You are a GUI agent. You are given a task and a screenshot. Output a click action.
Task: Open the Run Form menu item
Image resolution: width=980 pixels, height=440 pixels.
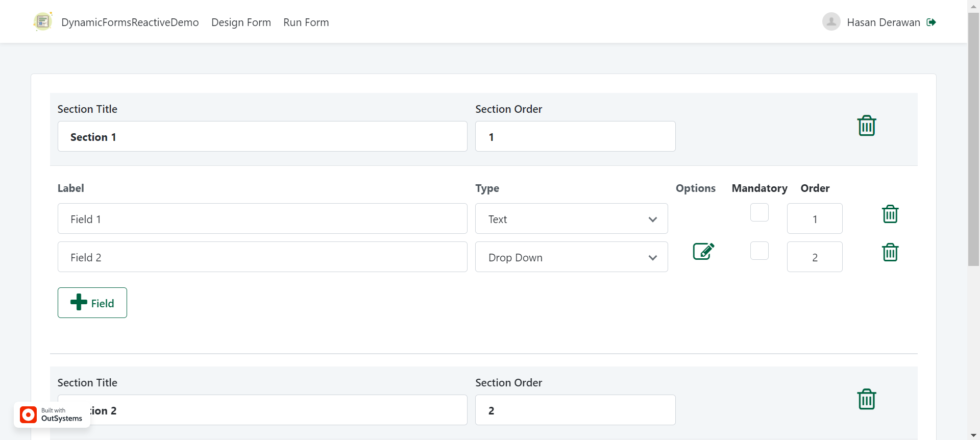click(x=306, y=22)
